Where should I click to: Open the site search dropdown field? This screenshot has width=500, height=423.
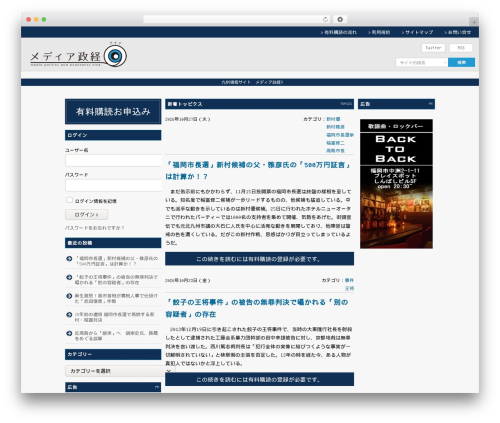[421, 62]
